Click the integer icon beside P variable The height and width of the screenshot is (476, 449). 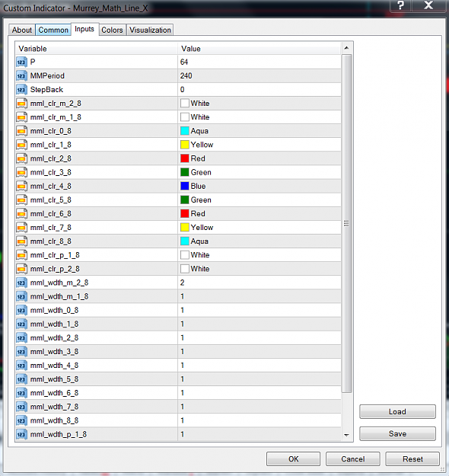[x=21, y=62]
